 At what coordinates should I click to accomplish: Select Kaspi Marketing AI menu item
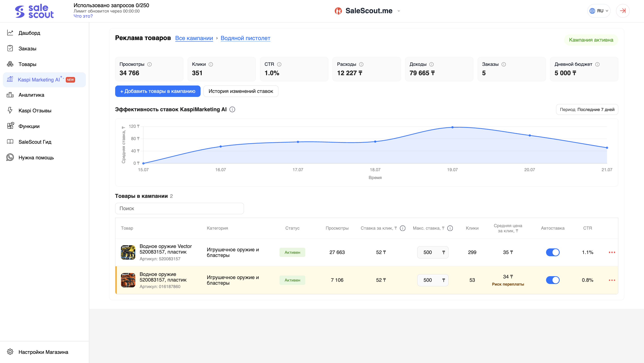point(44,79)
